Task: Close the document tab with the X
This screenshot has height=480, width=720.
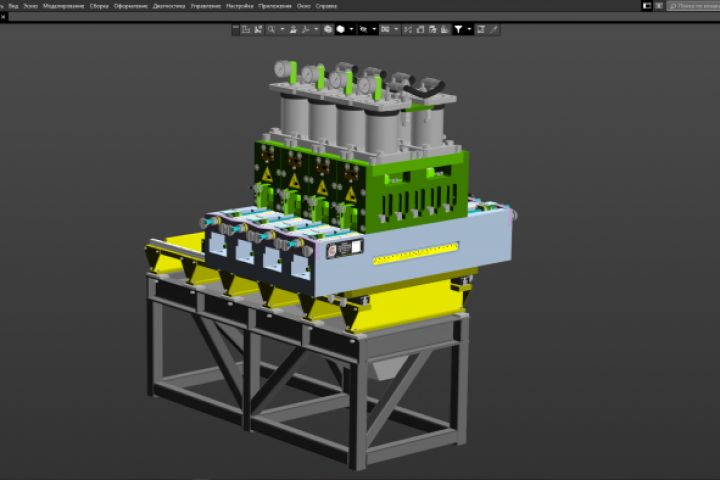Action: point(3,17)
